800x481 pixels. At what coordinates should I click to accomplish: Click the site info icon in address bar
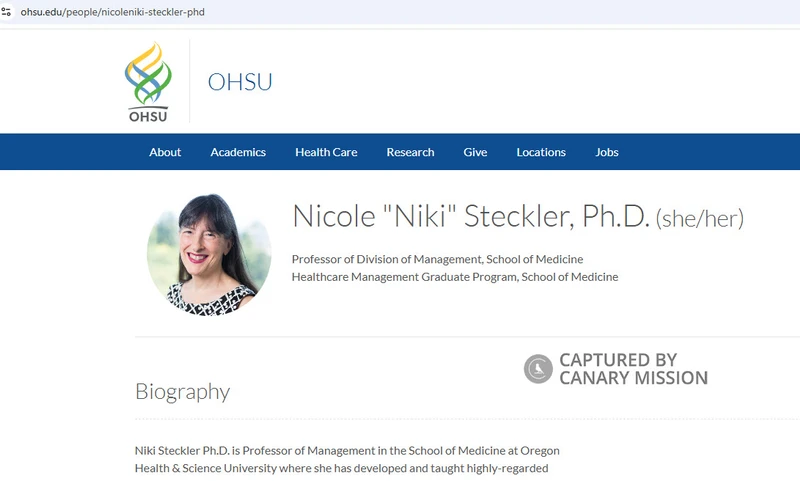(x=7, y=12)
